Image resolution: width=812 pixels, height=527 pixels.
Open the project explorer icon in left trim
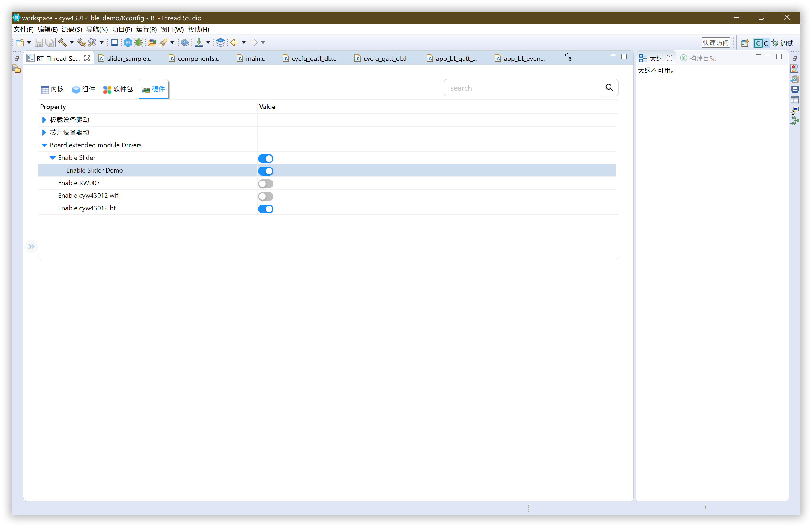coord(16,69)
